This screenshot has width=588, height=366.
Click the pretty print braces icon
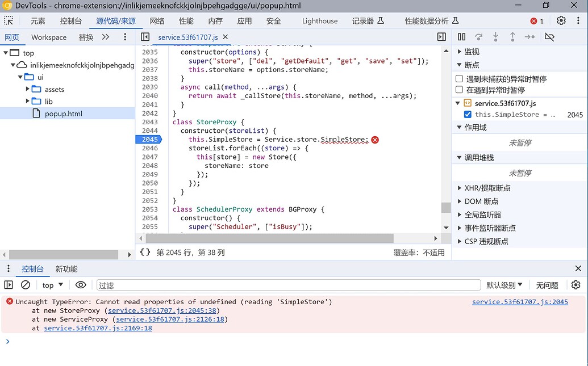145,252
